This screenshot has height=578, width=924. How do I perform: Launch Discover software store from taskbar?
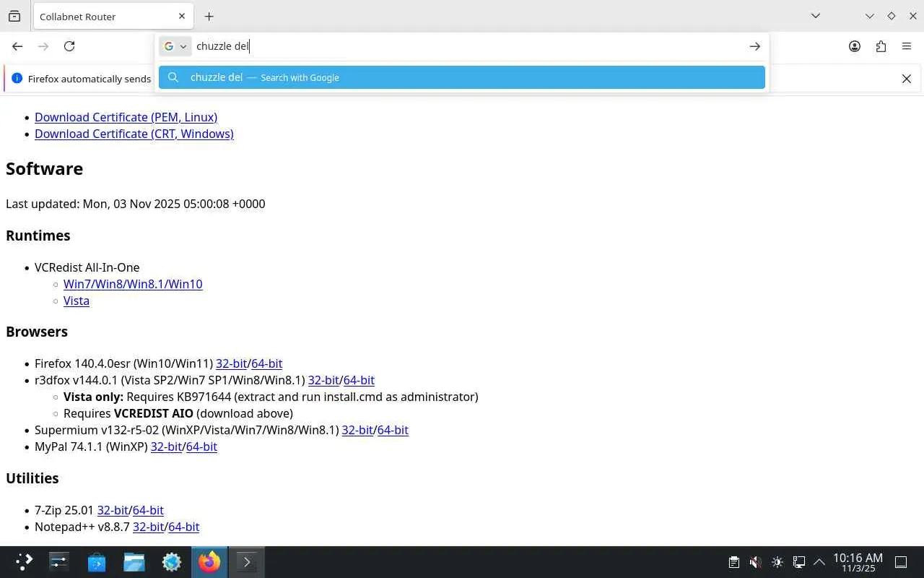point(96,561)
